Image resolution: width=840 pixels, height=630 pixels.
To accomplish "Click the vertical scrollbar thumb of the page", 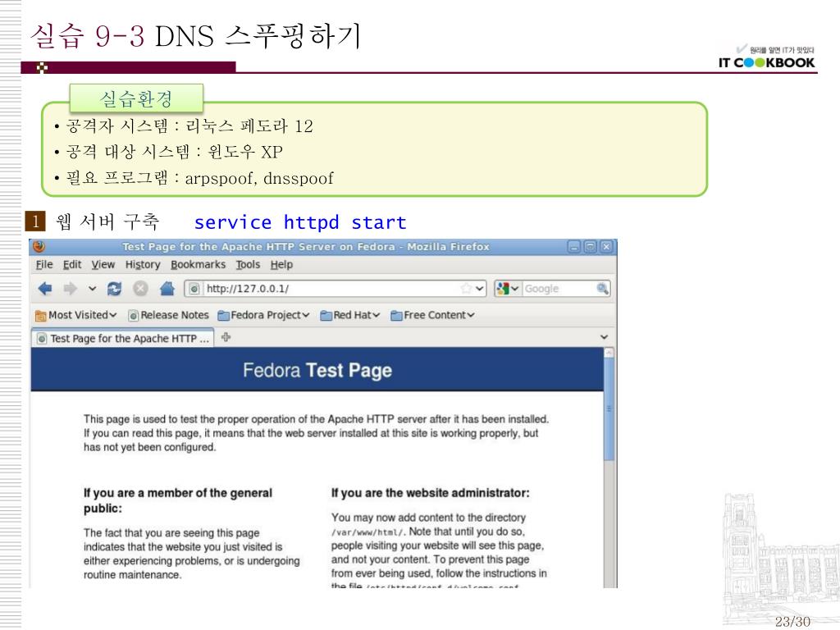I will (x=609, y=409).
